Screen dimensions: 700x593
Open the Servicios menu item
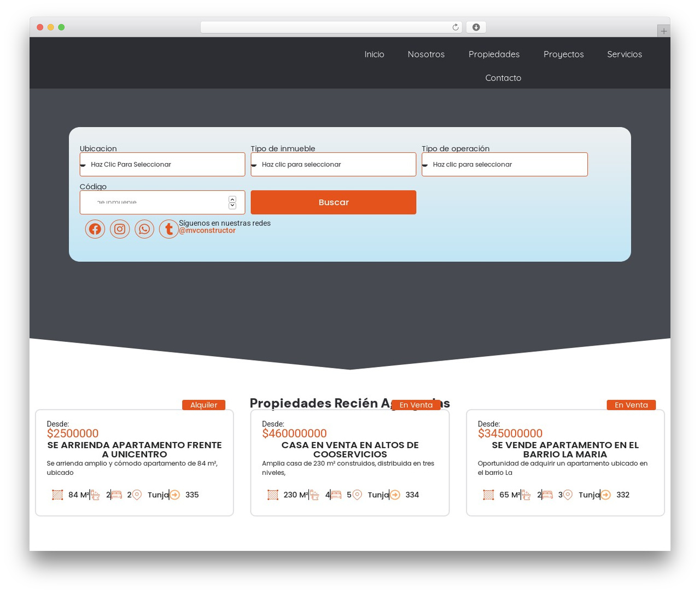click(625, 54)
